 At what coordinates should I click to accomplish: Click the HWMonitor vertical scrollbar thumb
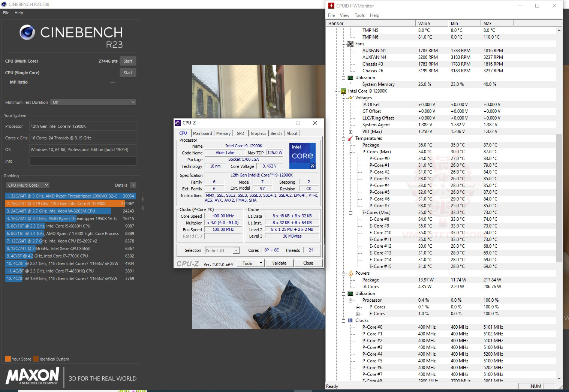click(x=559, y=198)
